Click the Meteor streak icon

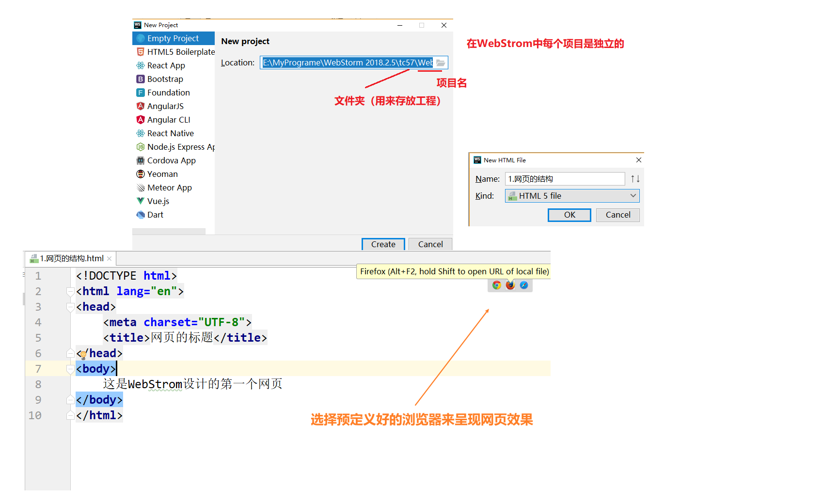tap(141, 188)
